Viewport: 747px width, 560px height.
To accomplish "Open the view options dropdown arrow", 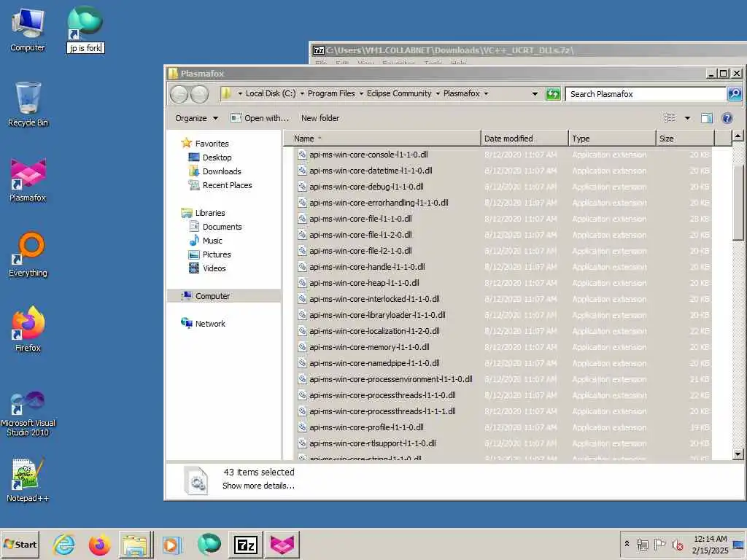I will 687,118.
